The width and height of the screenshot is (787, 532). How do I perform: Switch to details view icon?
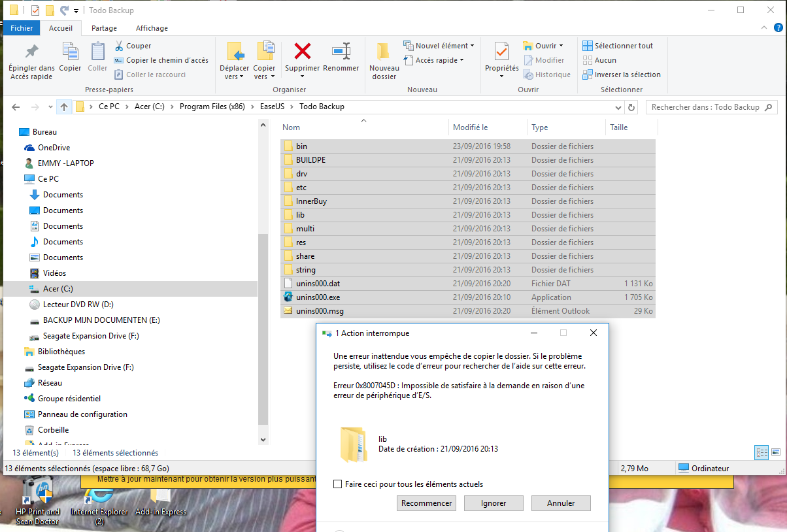tap(762, 452)
